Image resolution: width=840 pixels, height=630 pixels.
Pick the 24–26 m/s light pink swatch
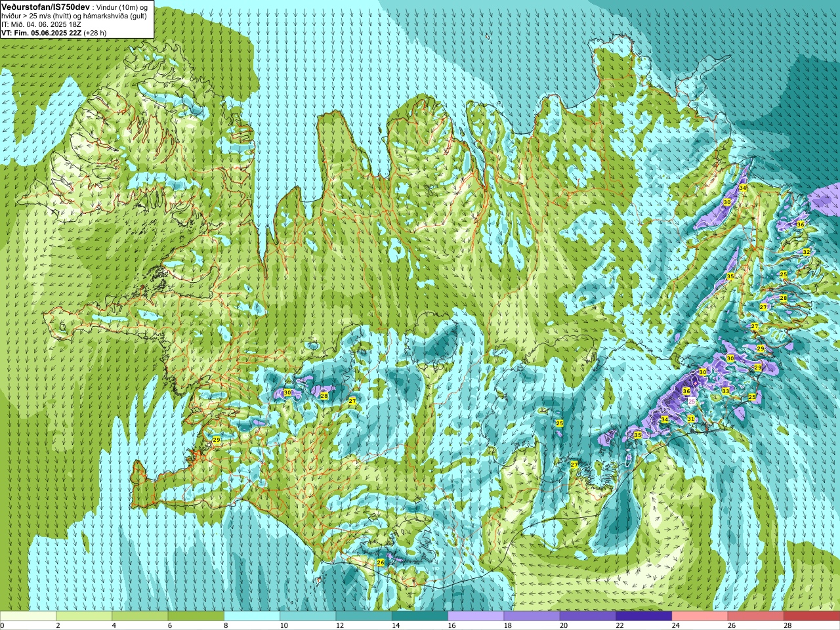pyautogui.click(x=700, y=616)
